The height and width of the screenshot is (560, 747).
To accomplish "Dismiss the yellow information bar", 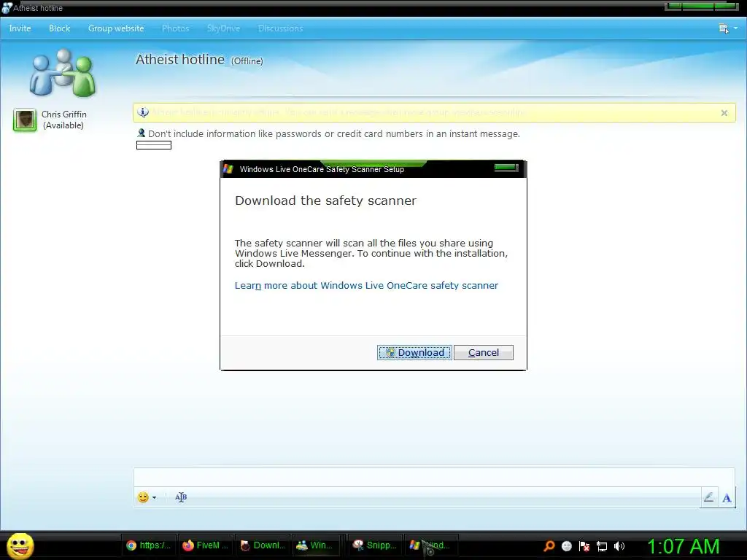I will click(724, 113).
